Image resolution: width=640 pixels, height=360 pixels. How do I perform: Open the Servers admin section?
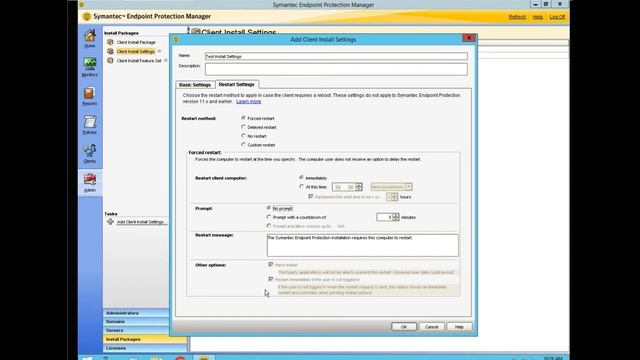pos(136,330)
